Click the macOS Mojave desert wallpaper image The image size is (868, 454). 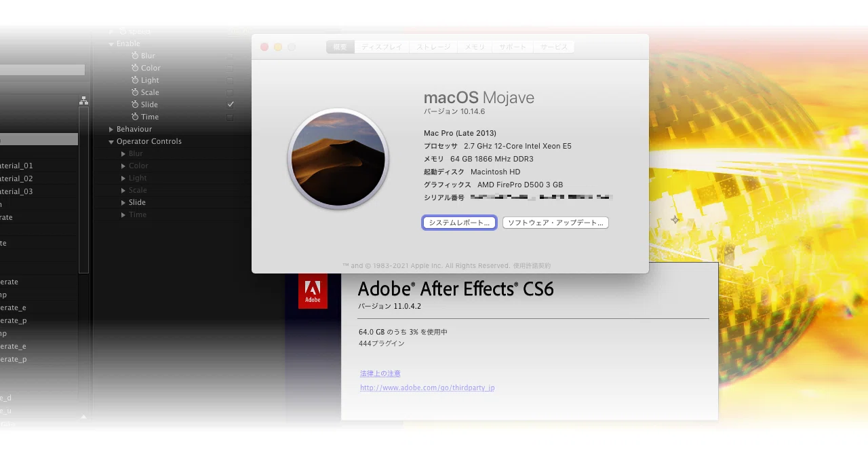click(x=338, y=159)
